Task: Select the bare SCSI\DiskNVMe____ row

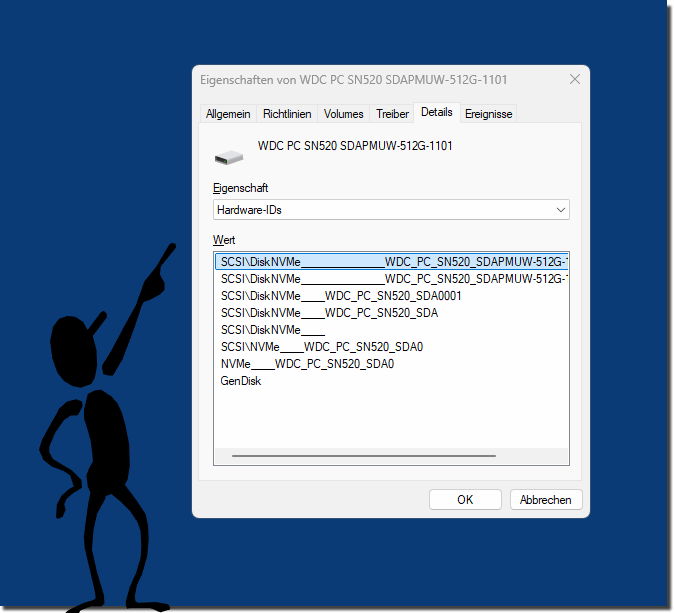Action: (x=391, y=330)
